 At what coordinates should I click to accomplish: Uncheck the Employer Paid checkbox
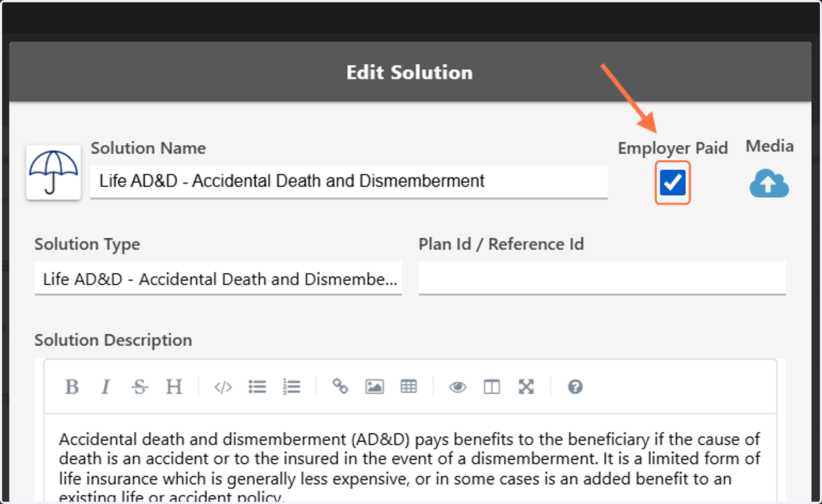[x=673, y=183]
